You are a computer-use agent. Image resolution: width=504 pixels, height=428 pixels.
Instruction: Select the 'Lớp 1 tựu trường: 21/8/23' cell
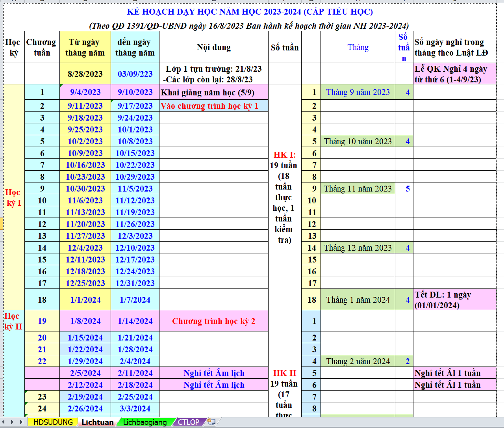click(x=214, y=74)
